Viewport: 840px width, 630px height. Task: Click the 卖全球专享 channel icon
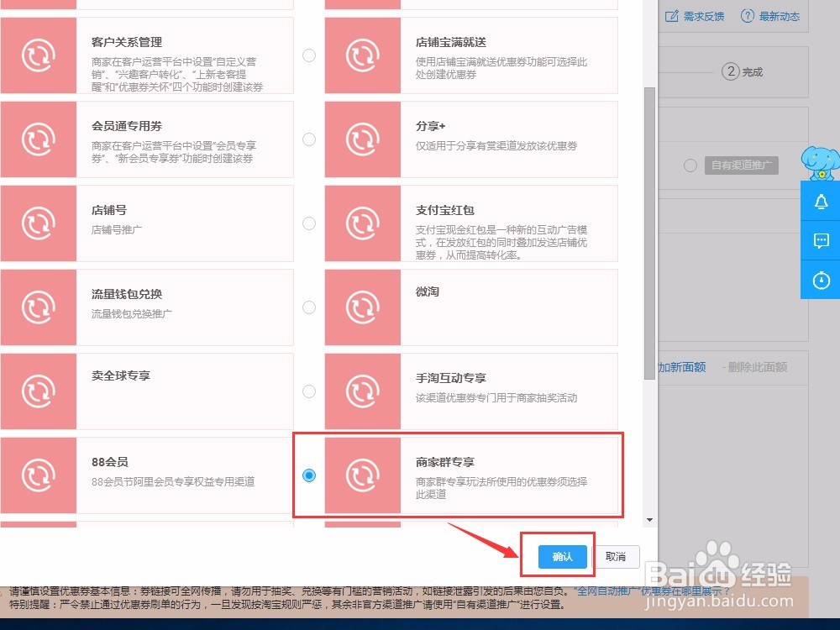pyautogui.click(x=39, y=391)
